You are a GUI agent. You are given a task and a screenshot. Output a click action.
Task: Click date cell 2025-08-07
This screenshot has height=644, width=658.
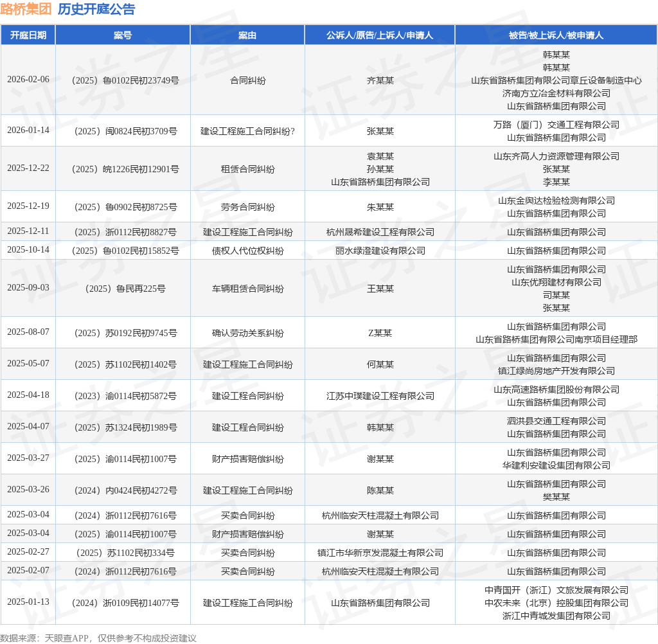[x=28, y=332]
